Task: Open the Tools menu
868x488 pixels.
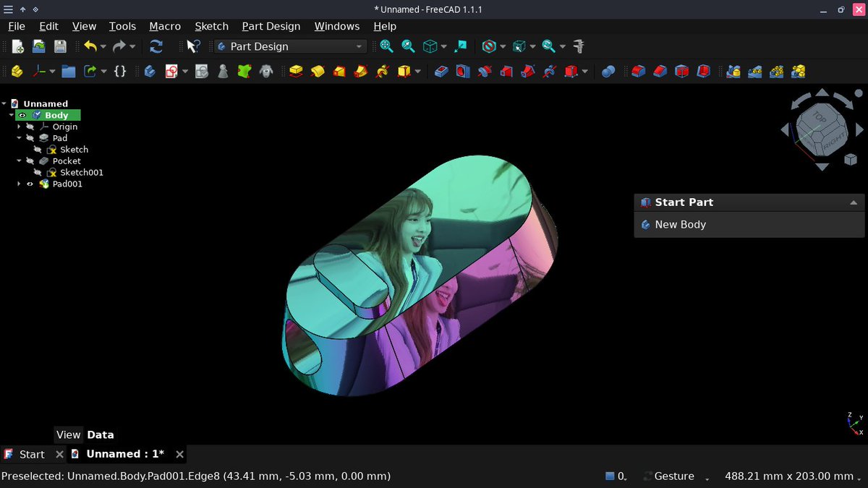Action: (x=122, y=26)
